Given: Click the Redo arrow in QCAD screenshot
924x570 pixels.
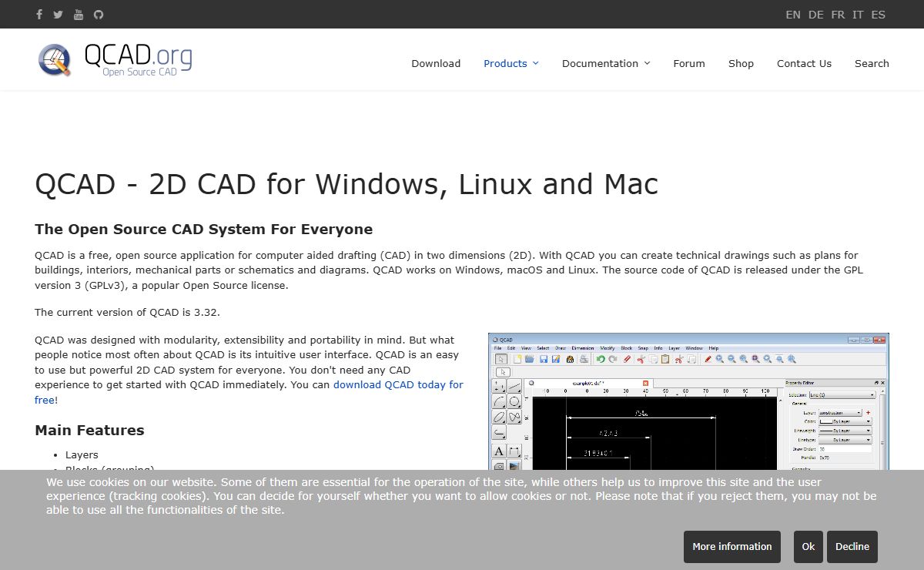Looking at the screenshot, I should click(x=613, y=359).
